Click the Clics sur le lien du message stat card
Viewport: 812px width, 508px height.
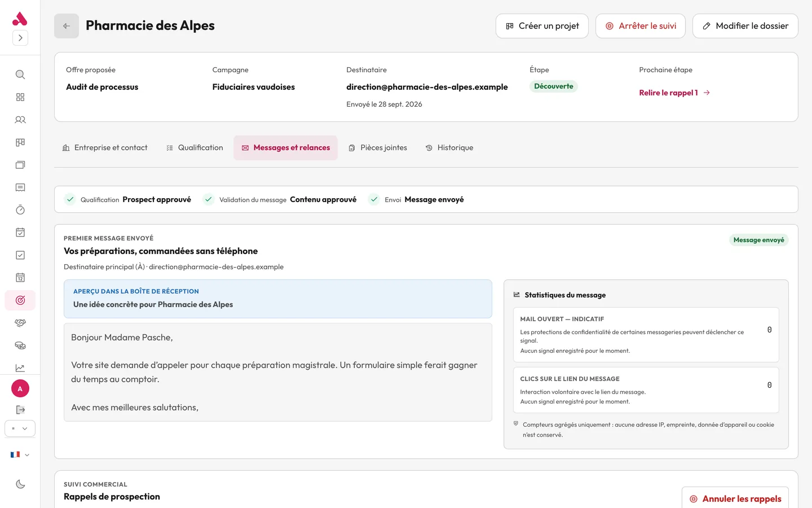646,390
